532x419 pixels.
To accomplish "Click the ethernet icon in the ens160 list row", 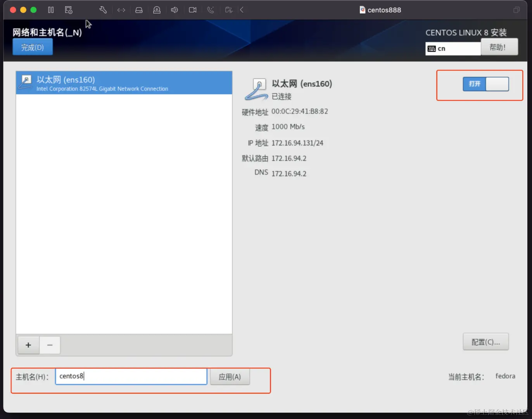I will 26,82.
